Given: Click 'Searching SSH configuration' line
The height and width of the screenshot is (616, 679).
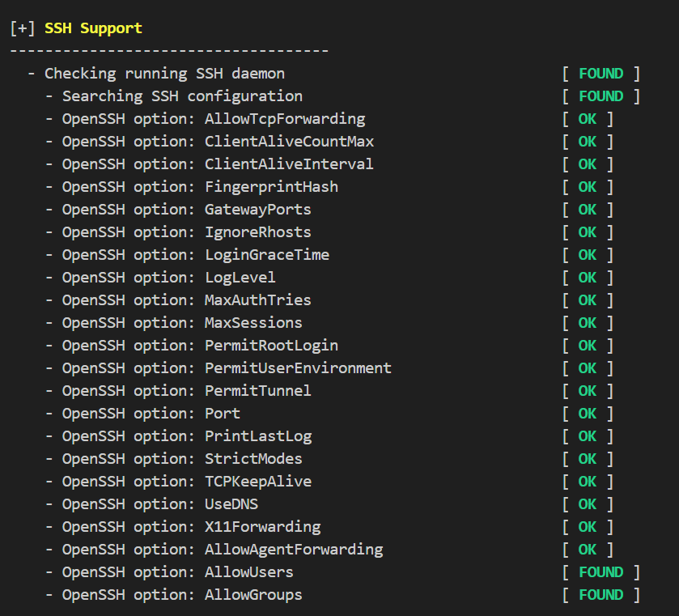Looking at the screenshot, I should [182, 96].
